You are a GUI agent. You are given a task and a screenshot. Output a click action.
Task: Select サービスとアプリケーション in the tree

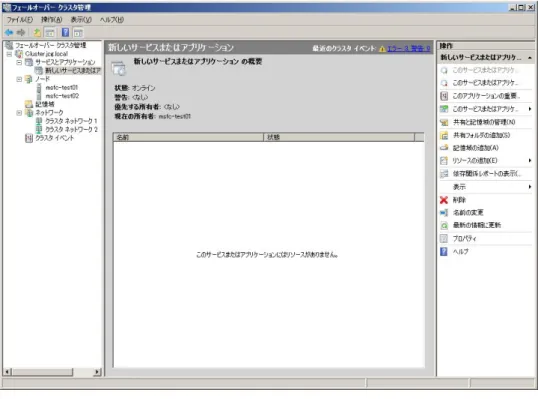(x=65, y=62)
